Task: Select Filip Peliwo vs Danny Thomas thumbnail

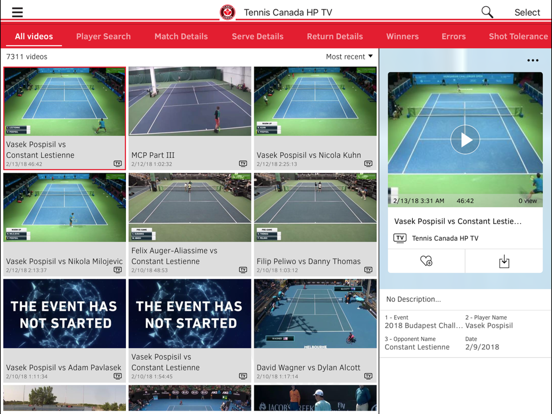Action: pos(315,207)
